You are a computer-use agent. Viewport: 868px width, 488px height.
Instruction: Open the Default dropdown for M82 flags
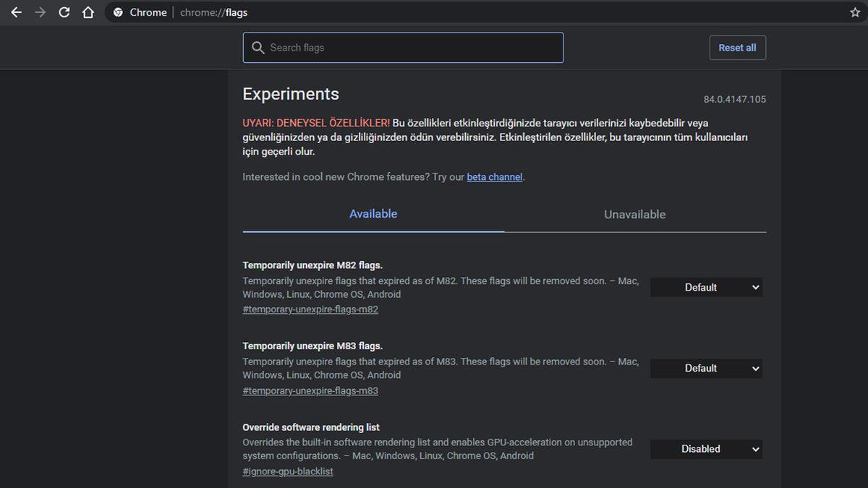pos(705,287)
